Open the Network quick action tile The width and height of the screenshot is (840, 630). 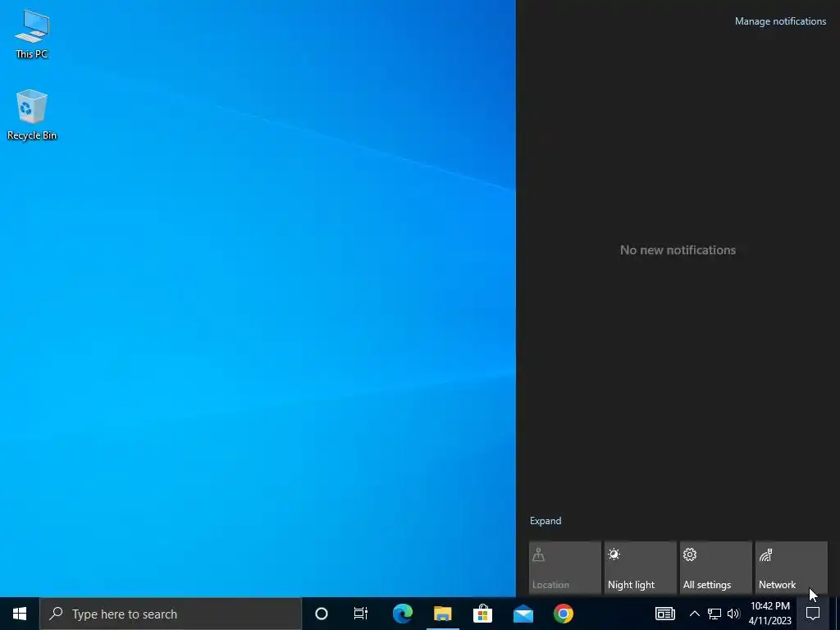pyautogui.click(x=792, y=568)
